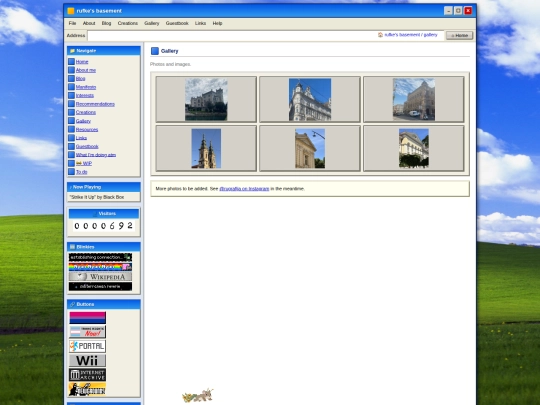Image resolution: width=540 pixels, height=405 pixels.
Task: Open the white corner building photo thumbnail
Action: click(x=310, y=100)
